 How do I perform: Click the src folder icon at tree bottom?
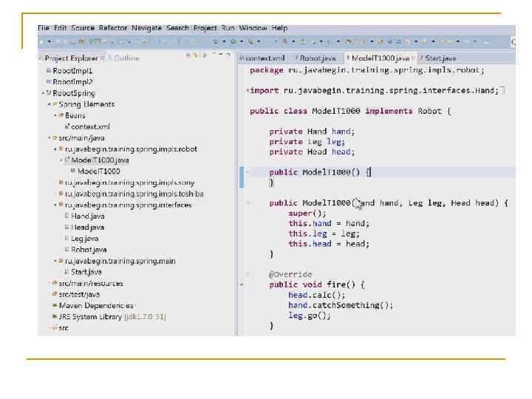coord(54,328)
